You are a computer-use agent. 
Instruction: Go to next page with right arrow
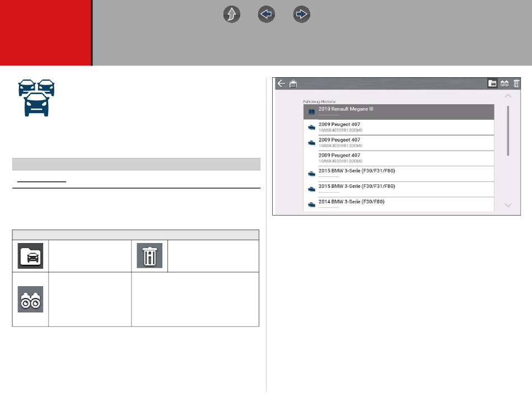tap(302, 14)
